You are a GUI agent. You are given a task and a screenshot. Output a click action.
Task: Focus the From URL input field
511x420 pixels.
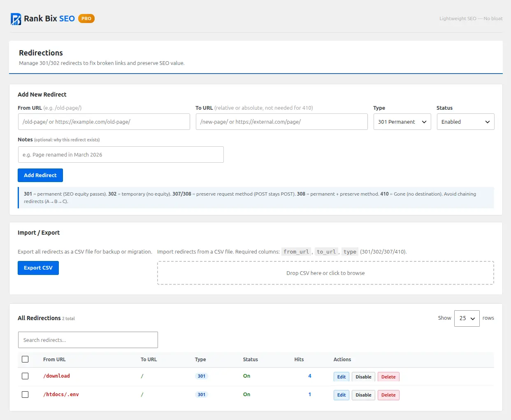pyautogui.click(x=104, y=122)
